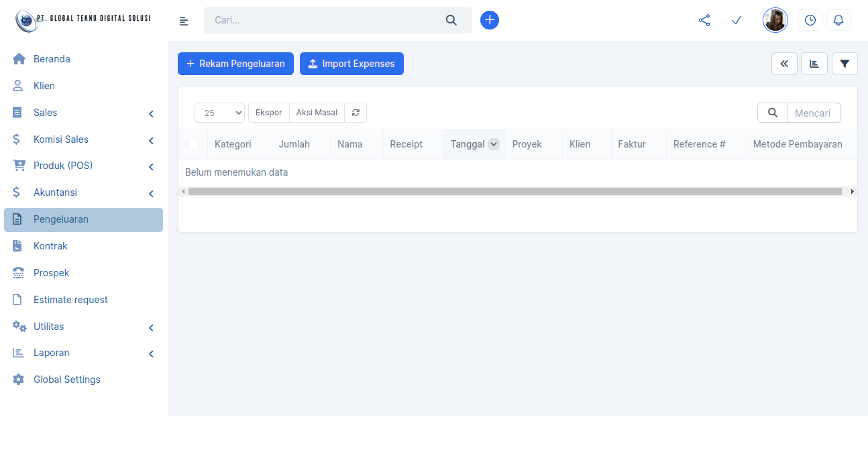Click the search icon beside Mencari field
The image size is (868, 458).
(x=773, y=113)
